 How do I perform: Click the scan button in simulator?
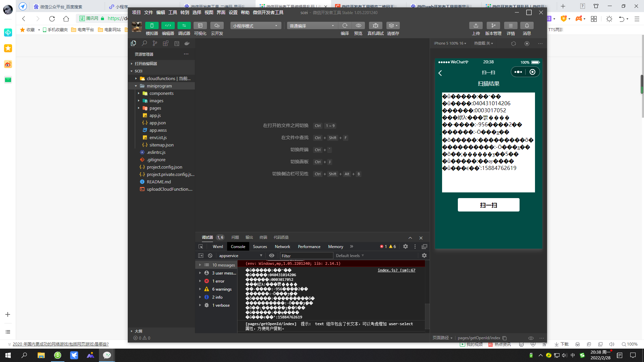pos(488,205)
